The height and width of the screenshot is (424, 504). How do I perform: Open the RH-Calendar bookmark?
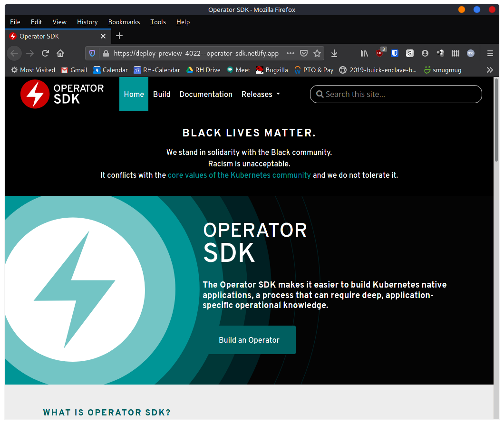pyautogui.click(x=157, y=70)
